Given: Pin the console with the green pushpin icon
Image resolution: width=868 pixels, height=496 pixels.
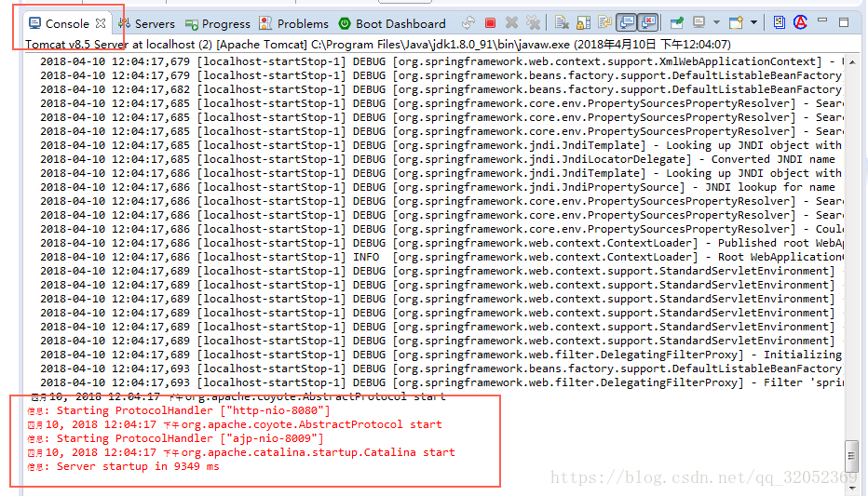Looking at the screenshot, I should 676,22.
